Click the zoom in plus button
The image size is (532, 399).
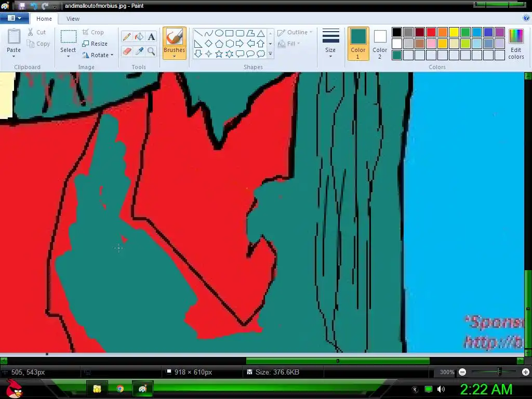[526, 372]
